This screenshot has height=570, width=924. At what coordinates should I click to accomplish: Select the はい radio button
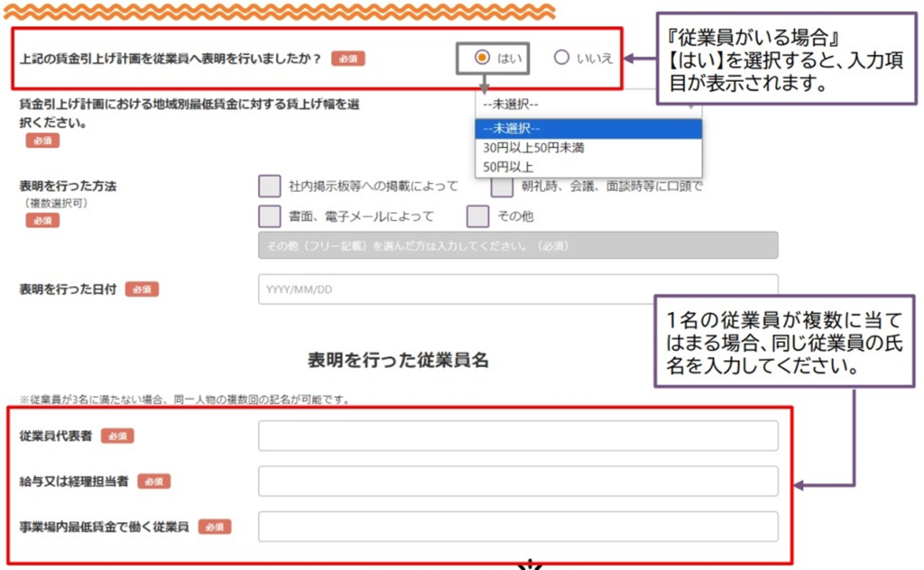pyautogui.click(x=482, y=58)
